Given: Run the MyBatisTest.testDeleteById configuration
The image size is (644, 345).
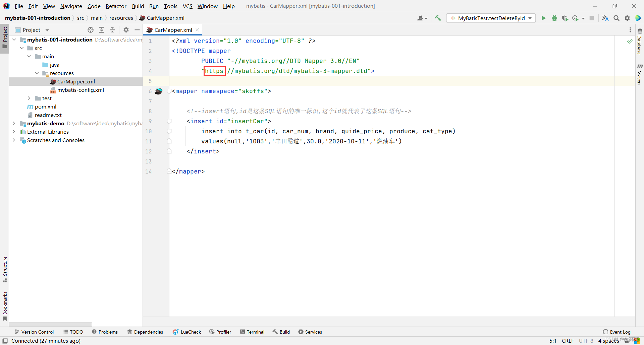Looking at the screenshot, I should point(543,18).
